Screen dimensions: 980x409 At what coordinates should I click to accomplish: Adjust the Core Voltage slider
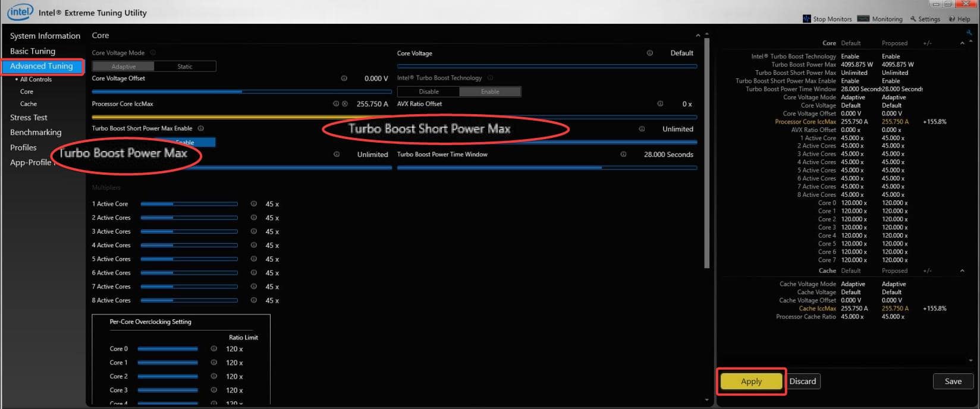(x=547, y=66)
